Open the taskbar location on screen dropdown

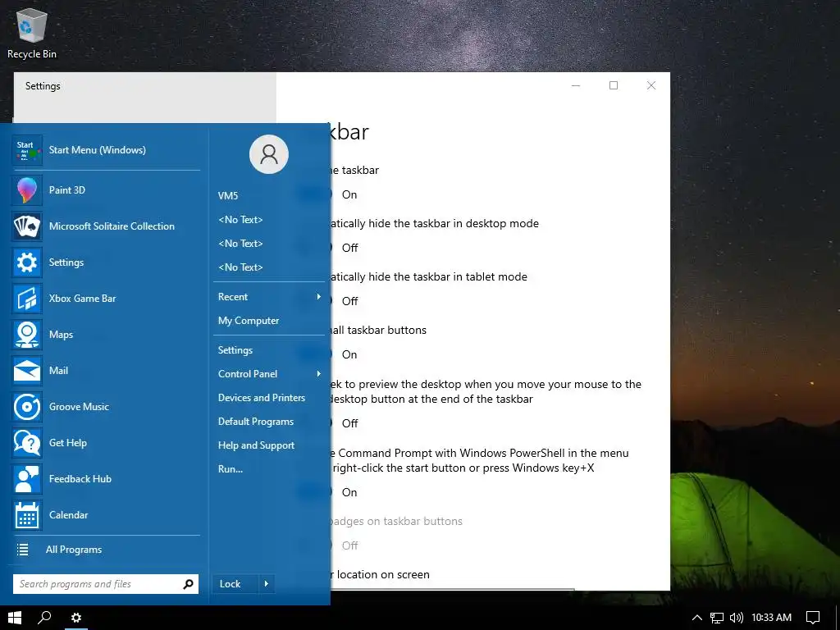click(x=453, y=589)
